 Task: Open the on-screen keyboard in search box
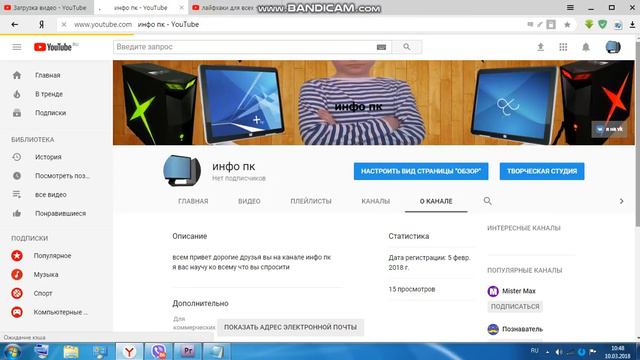click(x=381, y=47)
